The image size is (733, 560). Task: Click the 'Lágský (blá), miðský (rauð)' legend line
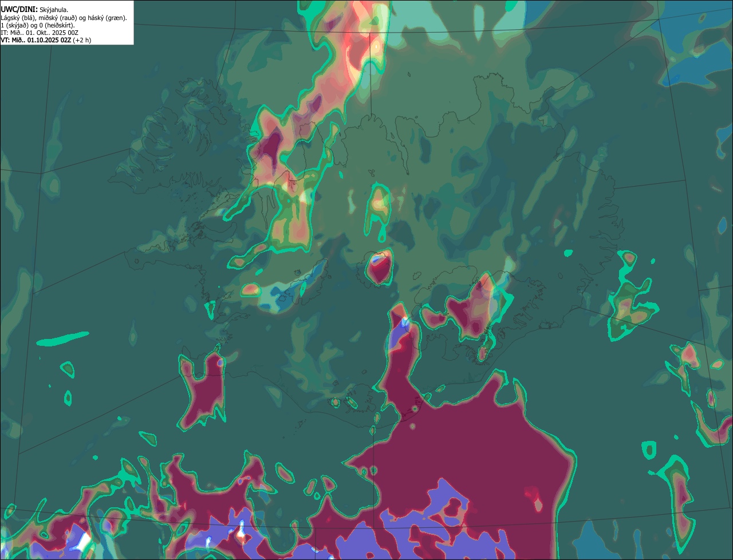coord(64,18)
